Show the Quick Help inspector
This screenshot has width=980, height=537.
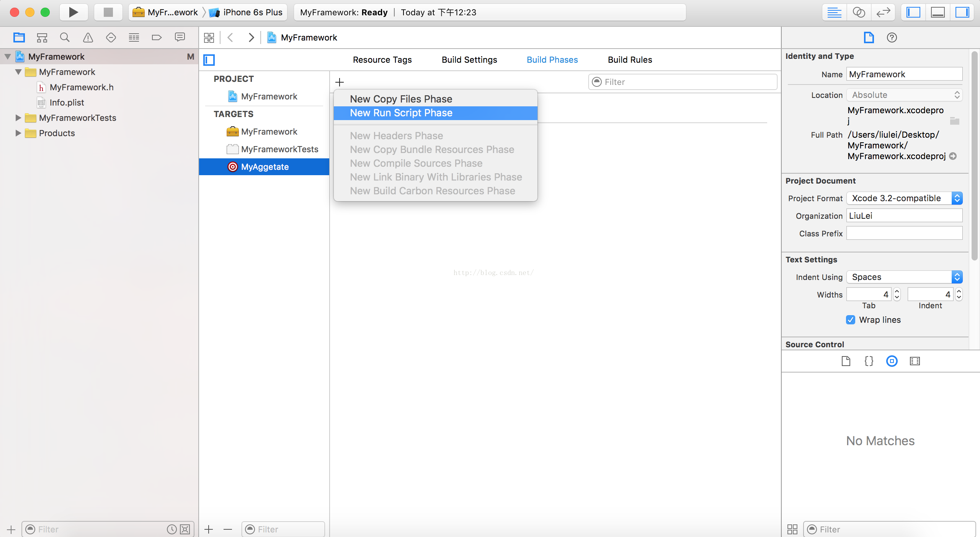tap(892, 37)
